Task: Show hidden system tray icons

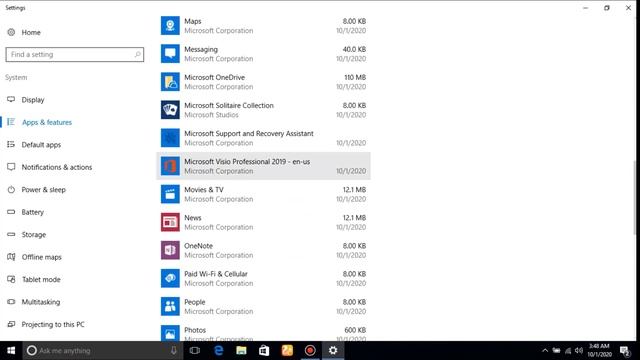Action: (x=544, y=351)
